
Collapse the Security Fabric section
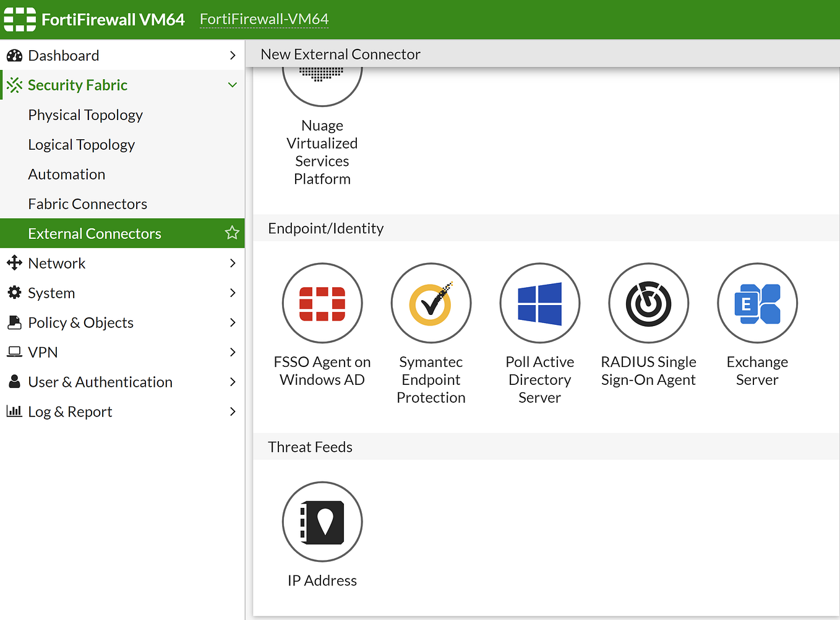233,85
